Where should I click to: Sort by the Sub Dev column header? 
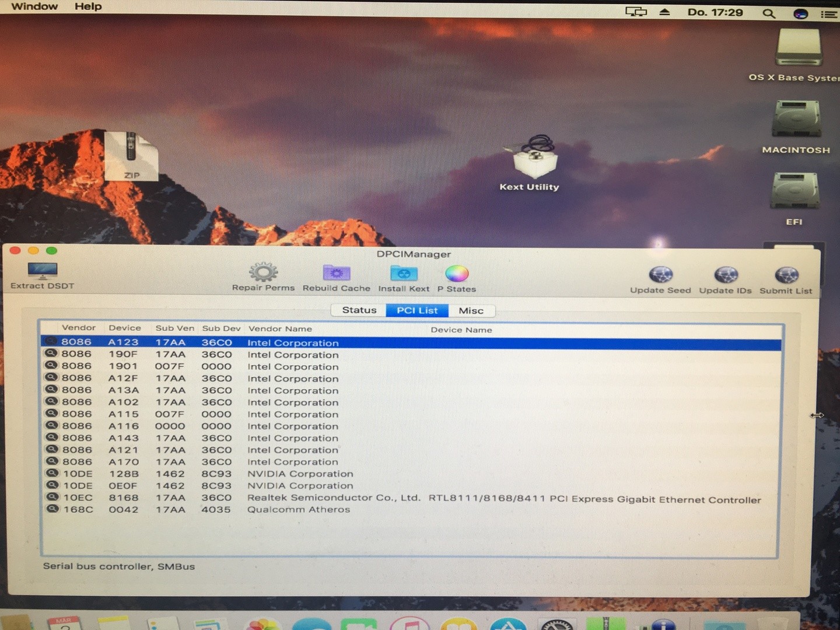pyautogui.click(x=221, y=328)
